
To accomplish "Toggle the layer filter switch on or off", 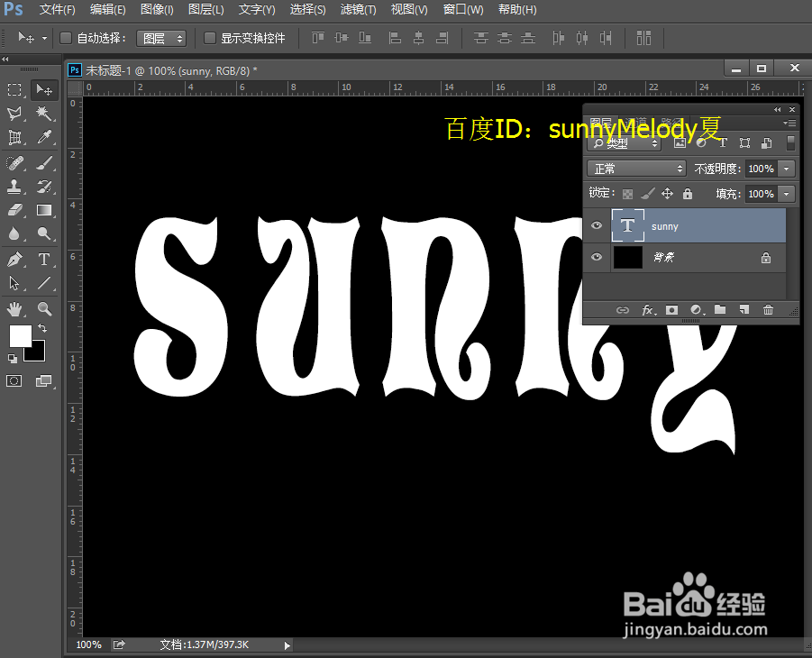I will click(x=790, y=143).
